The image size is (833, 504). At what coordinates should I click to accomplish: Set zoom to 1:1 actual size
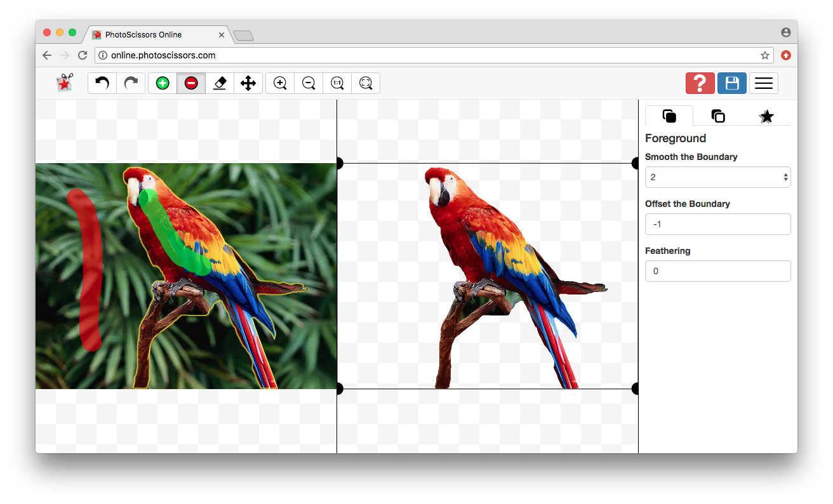337,83
